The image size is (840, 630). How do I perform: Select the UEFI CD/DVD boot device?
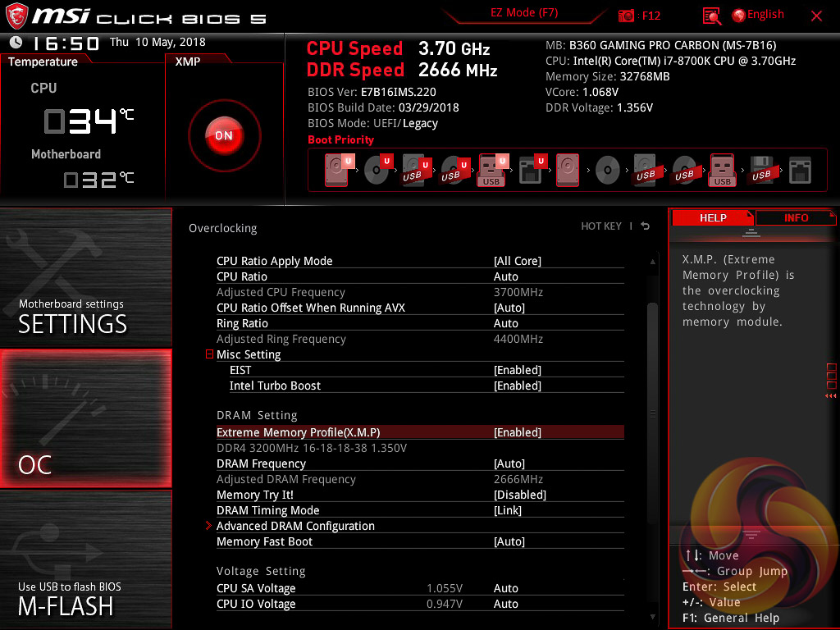[x=378, y=170]
